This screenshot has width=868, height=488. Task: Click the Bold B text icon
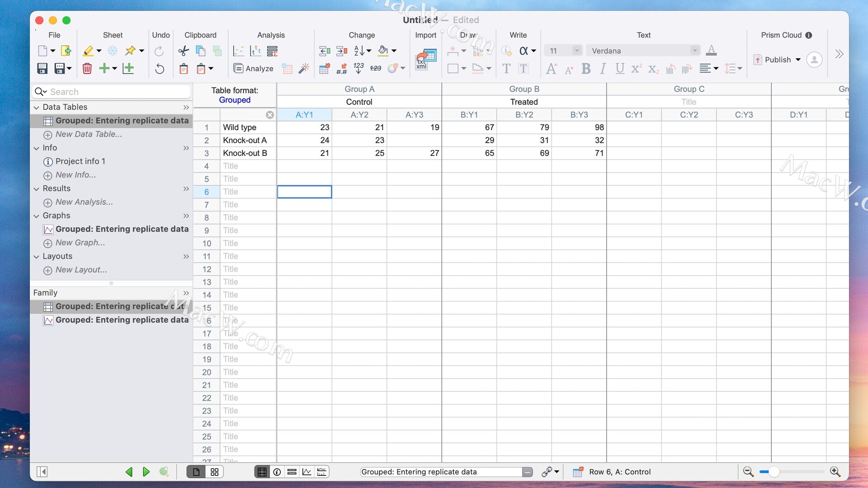(x=586, y=69)
